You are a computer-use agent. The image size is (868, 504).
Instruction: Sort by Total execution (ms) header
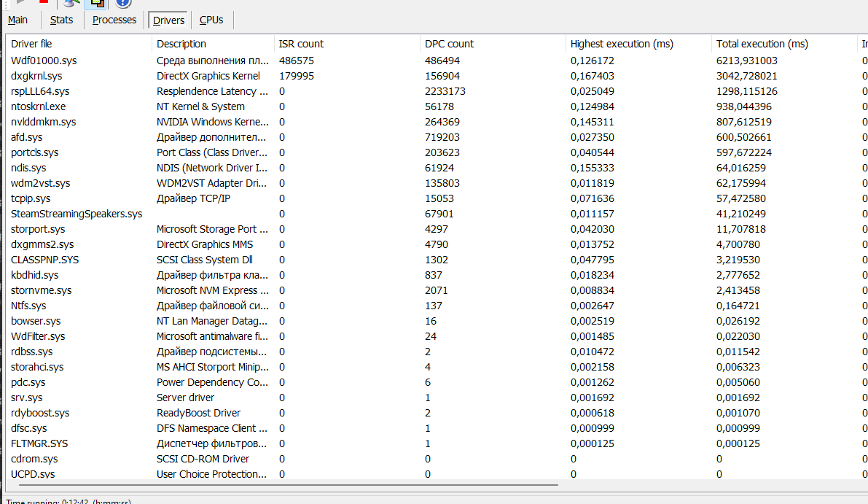click(x=784, y=44)
